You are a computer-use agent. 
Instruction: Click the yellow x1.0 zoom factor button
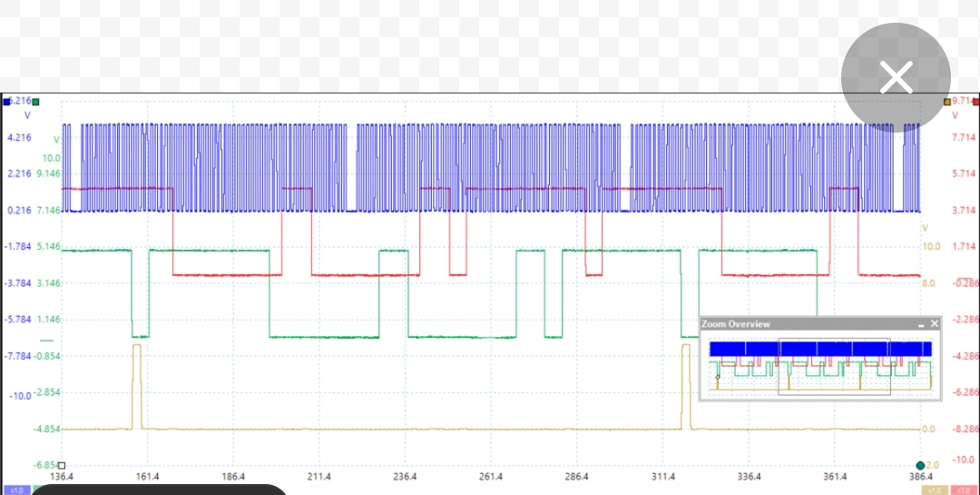[x=936, y=490]
